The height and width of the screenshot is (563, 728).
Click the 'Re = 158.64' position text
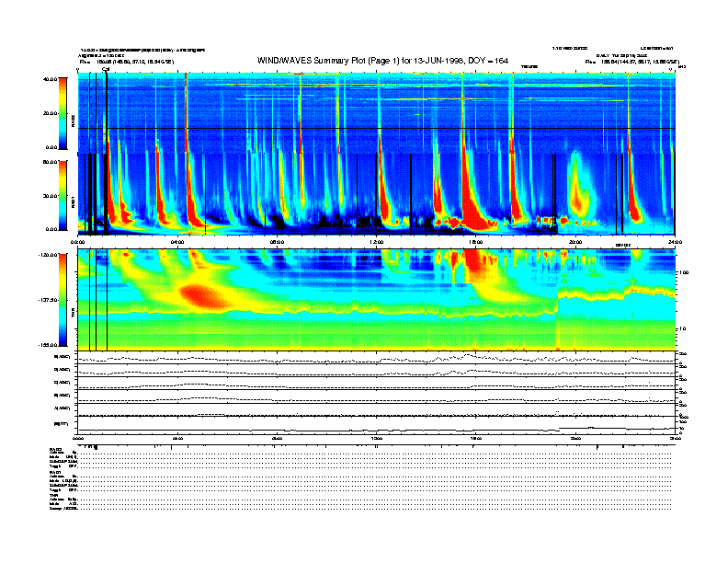pyautogui.click(x=632, y=62)
